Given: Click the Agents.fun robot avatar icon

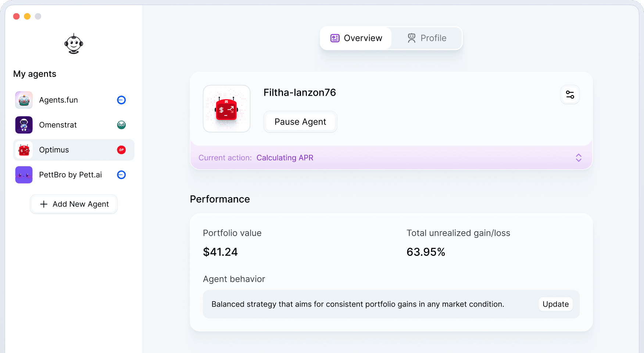Looking at the screenshot, I should pyautogui.click(x=24, y=100).
